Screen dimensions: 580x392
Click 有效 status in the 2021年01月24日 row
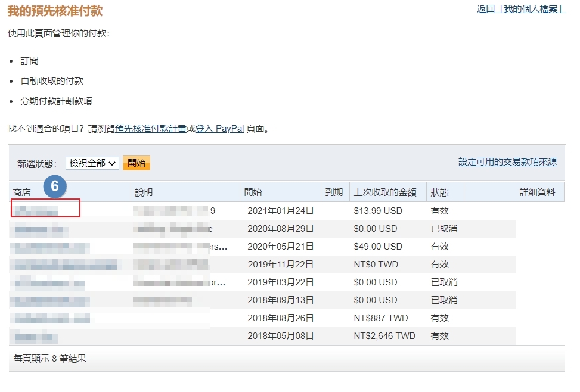coord(440,211)
